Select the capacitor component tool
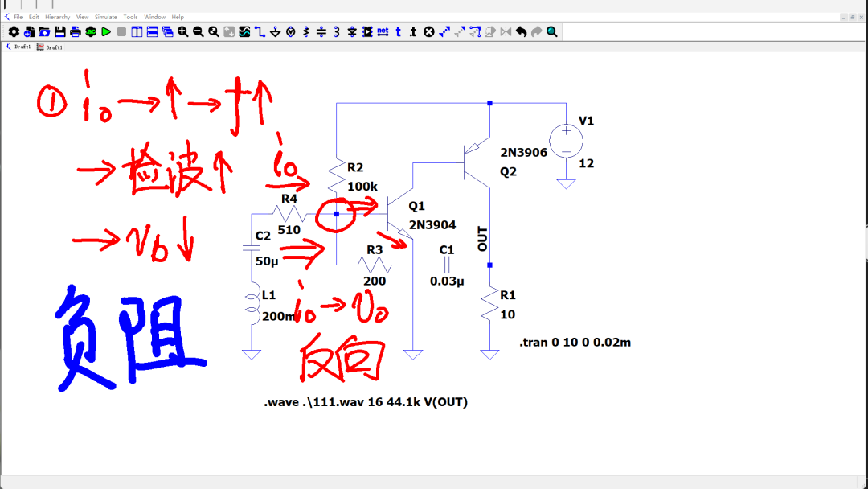Viewport: 868px width, 489px height. click(321, 32)
